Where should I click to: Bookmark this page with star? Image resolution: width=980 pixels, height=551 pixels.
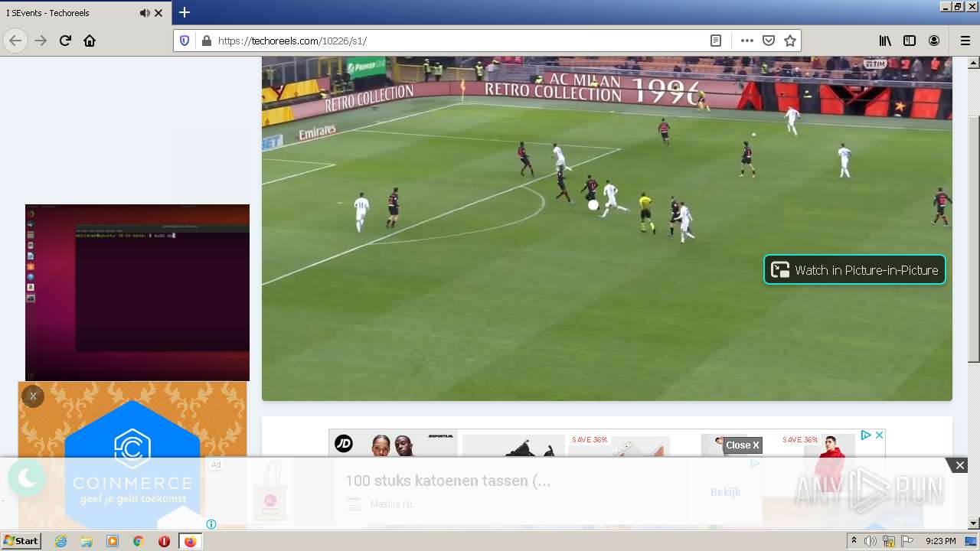click(790, 41)
